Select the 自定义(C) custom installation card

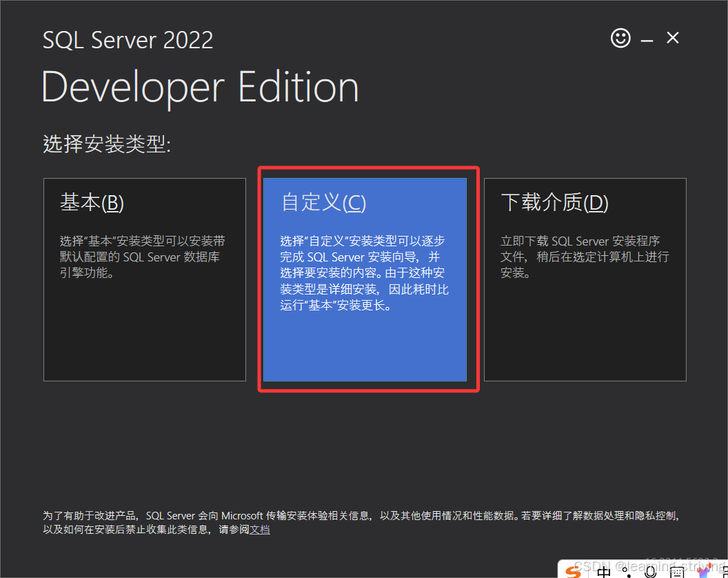click(x=365, y=279)
